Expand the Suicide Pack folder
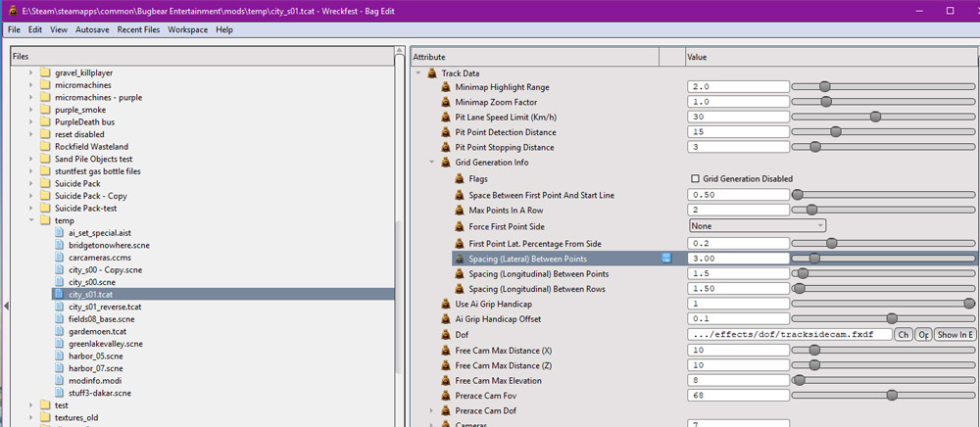The image size is (980, 427). click(30, 183)
